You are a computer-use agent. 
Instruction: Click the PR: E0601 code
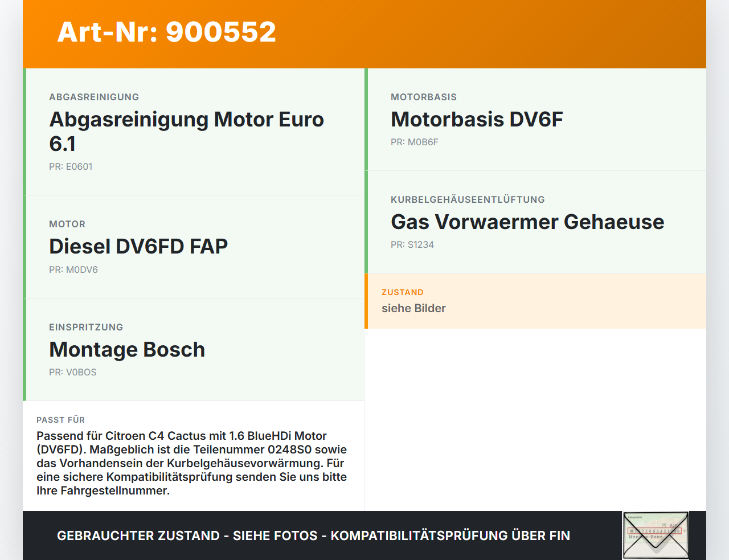[71, 166]
